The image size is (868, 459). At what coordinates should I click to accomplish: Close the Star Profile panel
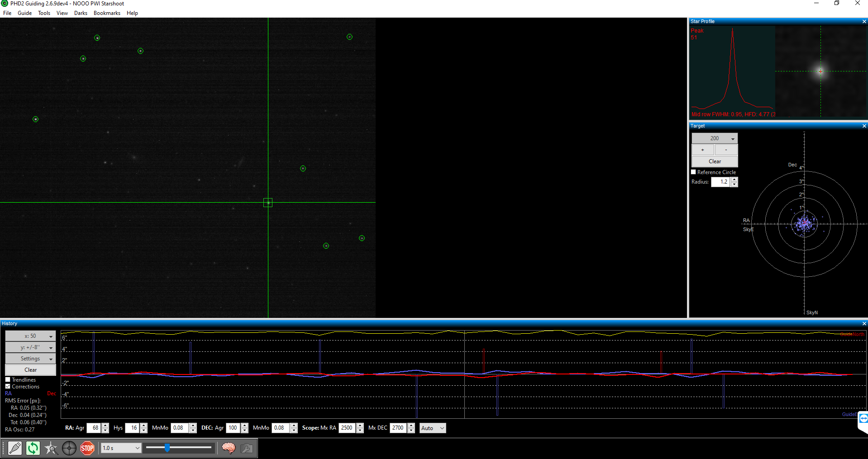point(864,22)
